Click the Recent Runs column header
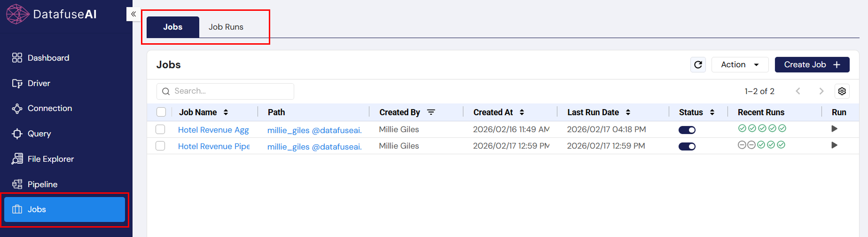The width and height of the screenshot is (868, 237). [x=761, y=112]
